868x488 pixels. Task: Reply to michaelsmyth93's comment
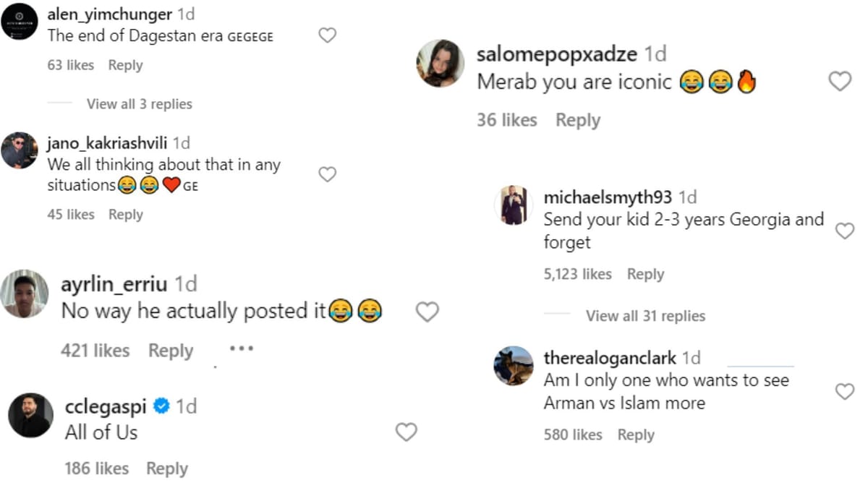coord(645,274)
